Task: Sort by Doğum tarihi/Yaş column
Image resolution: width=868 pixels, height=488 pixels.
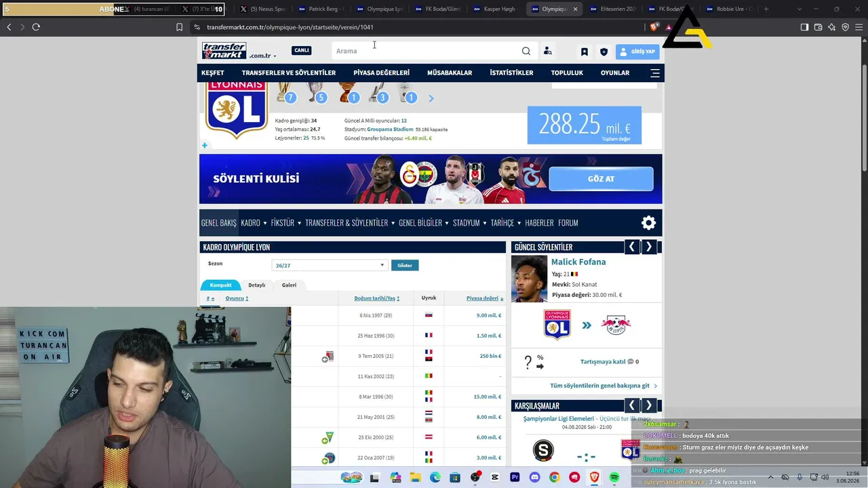Action: point(376,298)
